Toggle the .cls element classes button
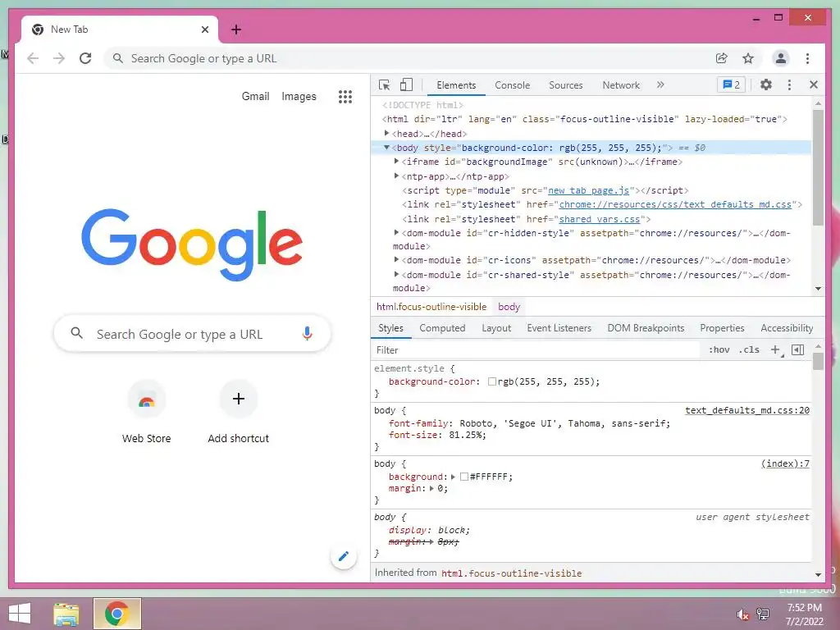Image resolution: width=840 pixels, height=630 pixels. coord(749,349)
